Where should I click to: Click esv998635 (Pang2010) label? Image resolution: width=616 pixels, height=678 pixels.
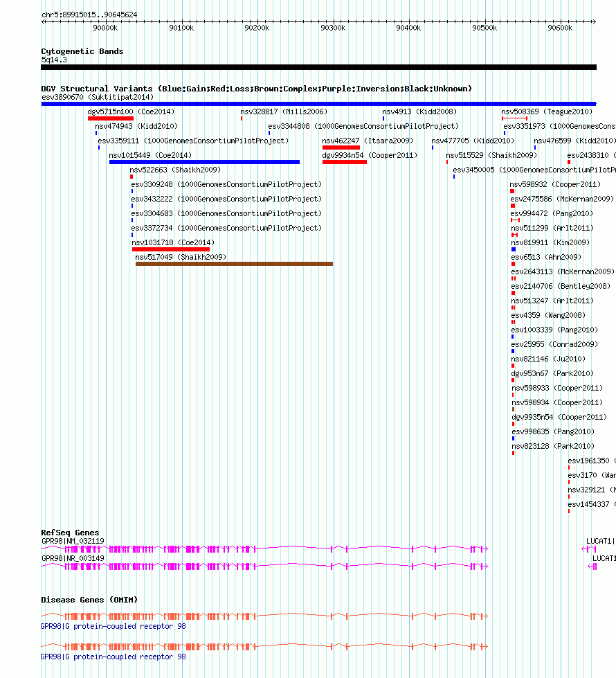point(553,432)
